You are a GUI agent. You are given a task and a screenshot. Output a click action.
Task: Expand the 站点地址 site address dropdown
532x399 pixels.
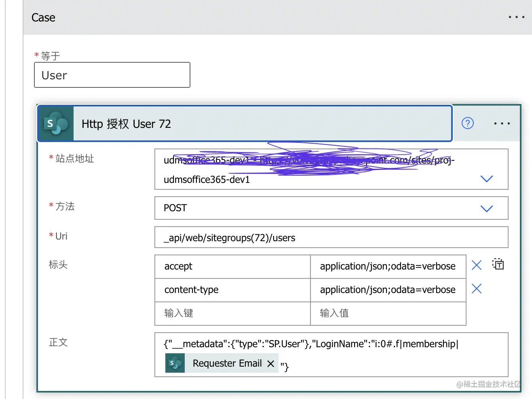[x=486, y=178]
